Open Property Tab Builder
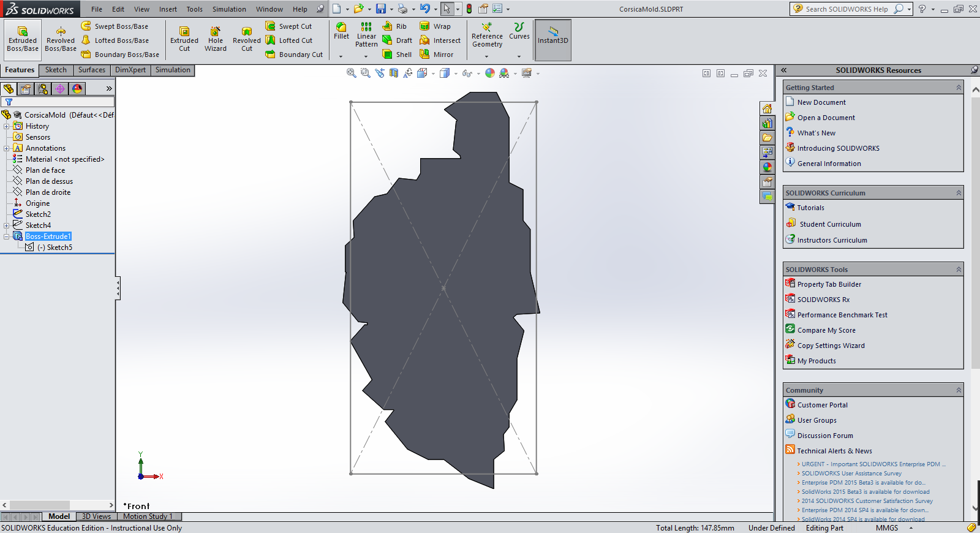 [x=829, y=284]
